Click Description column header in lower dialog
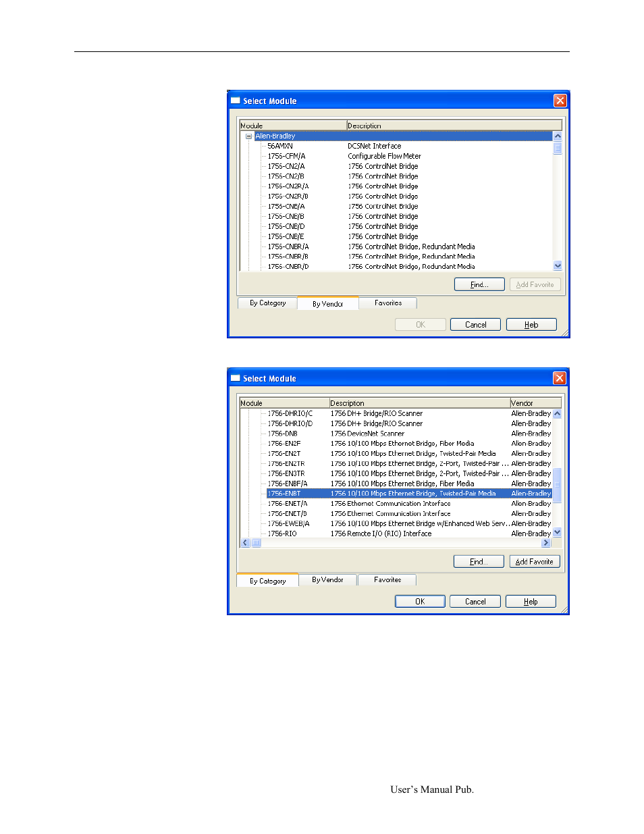This screenshot has width=644, height=834. [x=419, y=403]
